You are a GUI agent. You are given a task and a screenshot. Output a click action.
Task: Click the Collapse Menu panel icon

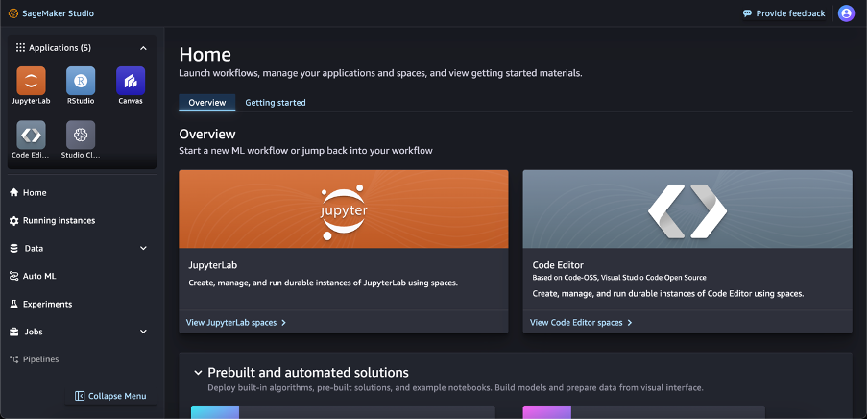tap(79, 396)
